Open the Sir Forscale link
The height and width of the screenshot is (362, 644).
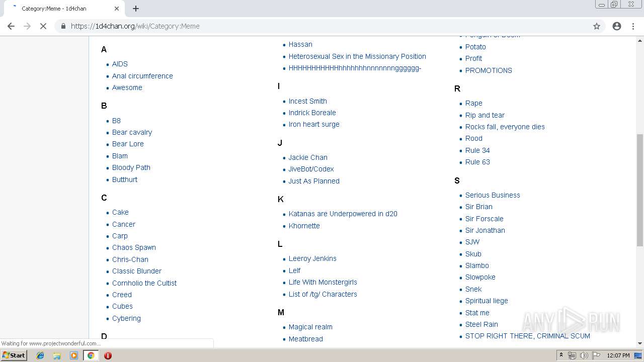tap(485, 219)
